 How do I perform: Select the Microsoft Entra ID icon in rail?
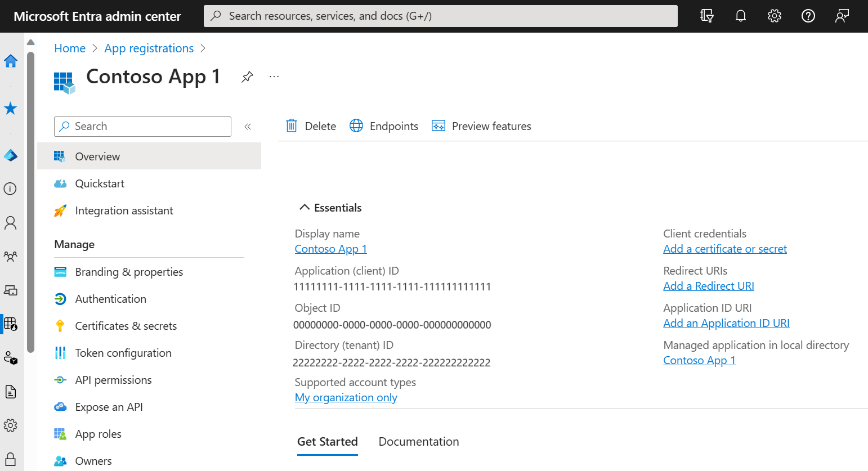point(10,155)
